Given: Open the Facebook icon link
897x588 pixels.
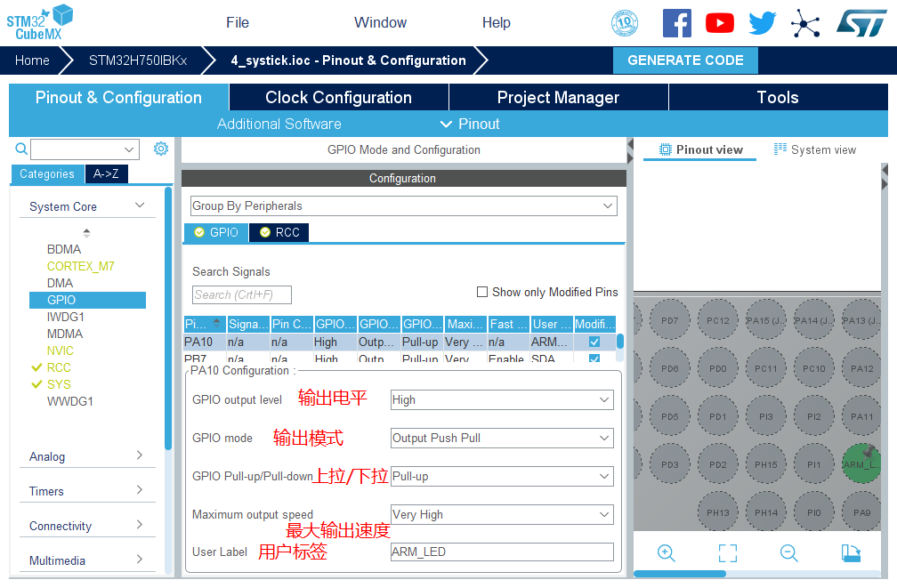Looking at the screenshot, I should (676, 23).
